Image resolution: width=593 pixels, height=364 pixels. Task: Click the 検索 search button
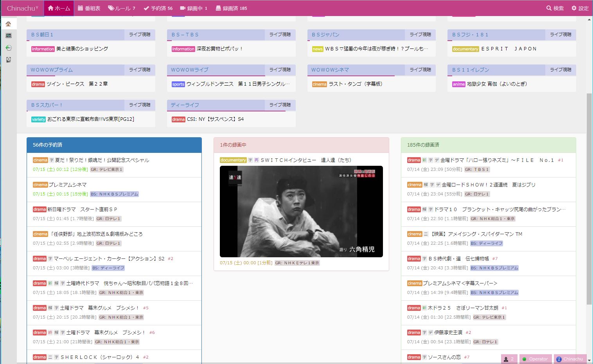[x=555, y=8]
